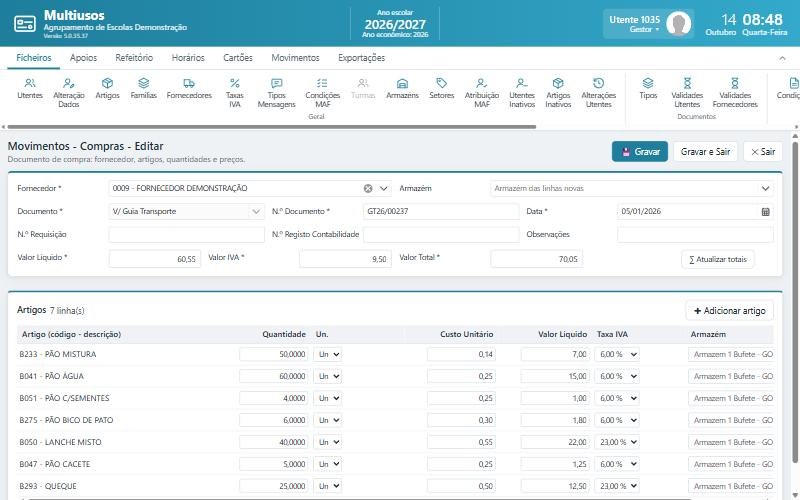Open the Fornecedores truck icon
Screen dimensions: 800x500
189,89
